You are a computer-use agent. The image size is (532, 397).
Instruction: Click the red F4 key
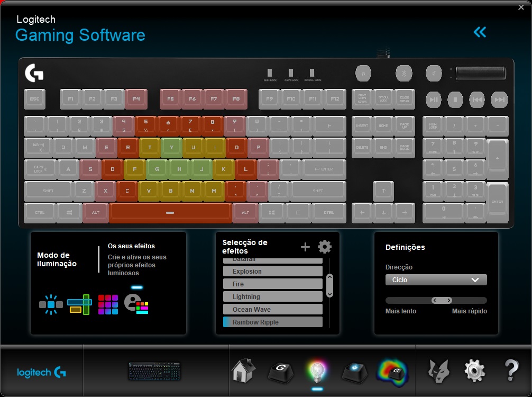click(136, 99)
